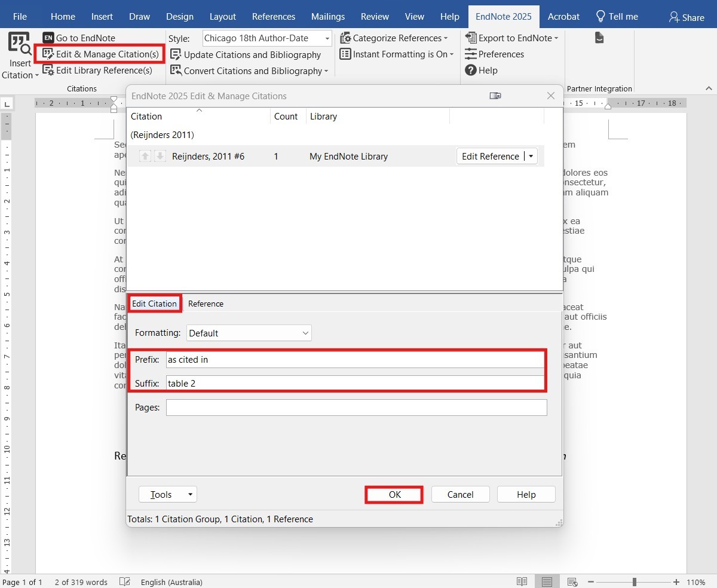Open Edit & Manage Citation(s)

click(100, 54)
